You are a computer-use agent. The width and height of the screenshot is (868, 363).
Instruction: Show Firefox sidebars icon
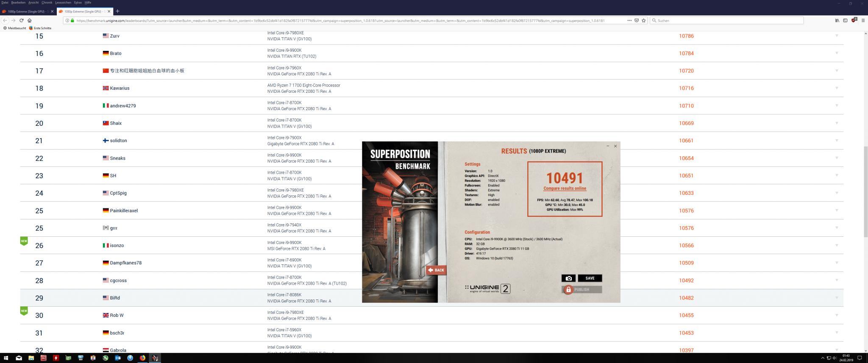point(845,20)
